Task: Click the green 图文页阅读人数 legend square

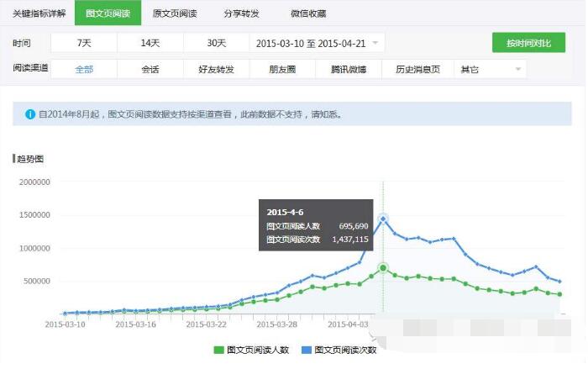Action: pyautogui.click(x=219, y=351)
